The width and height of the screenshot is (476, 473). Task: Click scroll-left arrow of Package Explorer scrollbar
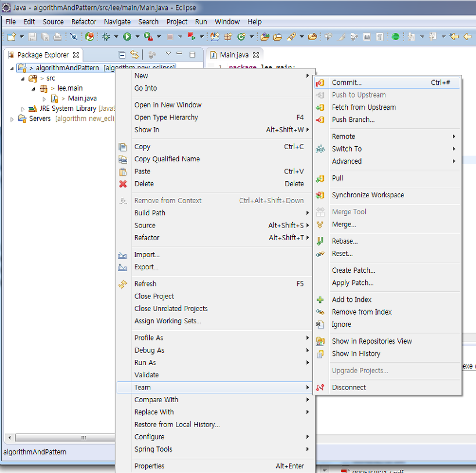tap(10, 438)
